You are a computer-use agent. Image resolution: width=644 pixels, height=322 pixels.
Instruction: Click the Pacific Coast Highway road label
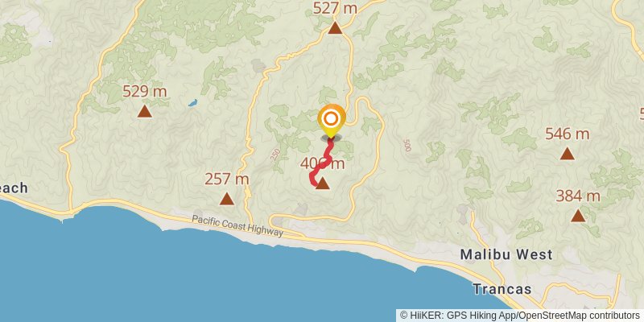[237, 226]
